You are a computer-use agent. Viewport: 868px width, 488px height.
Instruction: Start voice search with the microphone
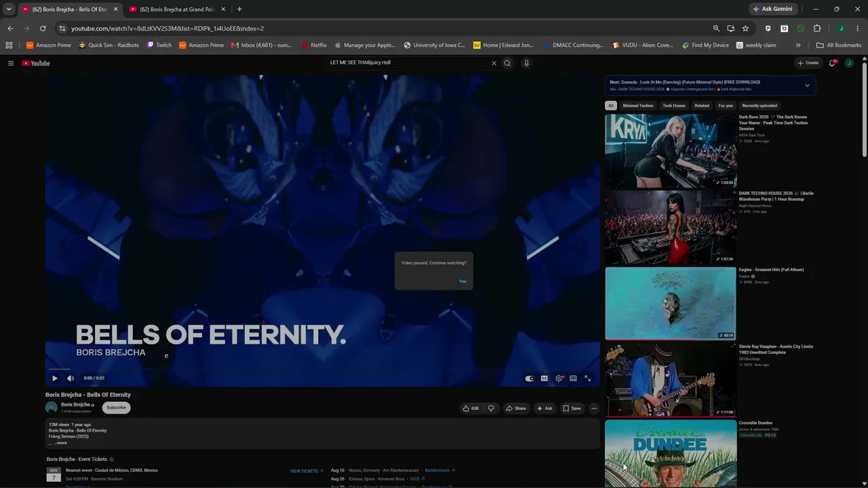tap(526, 63)
